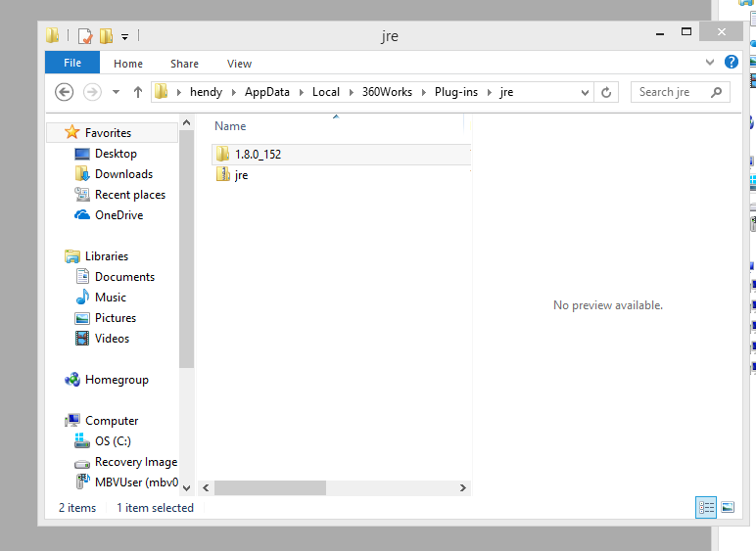Open Desktop from Favorites
This screenshot has height=551, width=756.
(x=116, y=154)
